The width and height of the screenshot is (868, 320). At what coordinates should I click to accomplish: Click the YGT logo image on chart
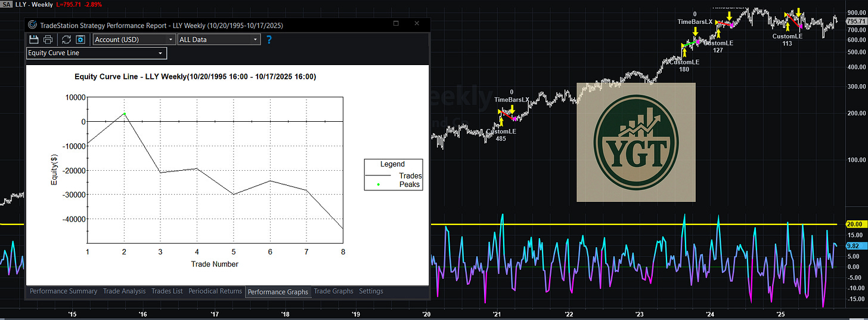[x=636, y=141]
